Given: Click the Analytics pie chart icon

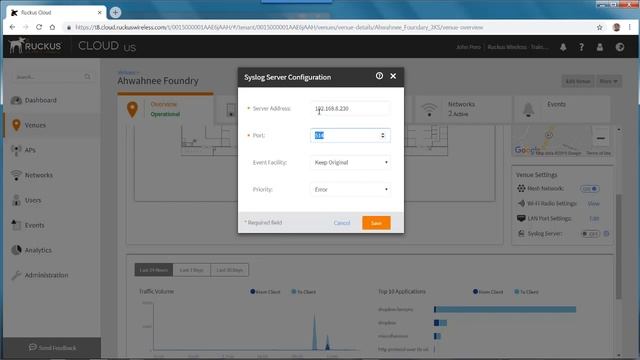Looking at the screenshot, I should pos(16,250).
